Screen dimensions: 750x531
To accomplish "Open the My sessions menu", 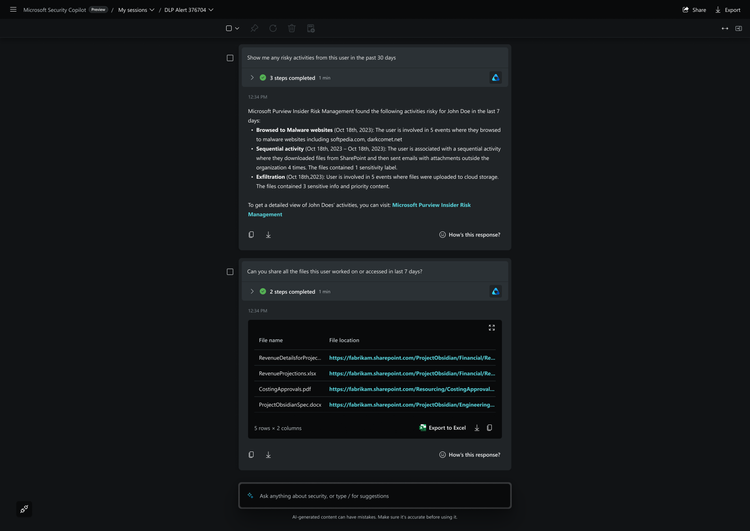I will pyautogui.click(x=136, y=10).
